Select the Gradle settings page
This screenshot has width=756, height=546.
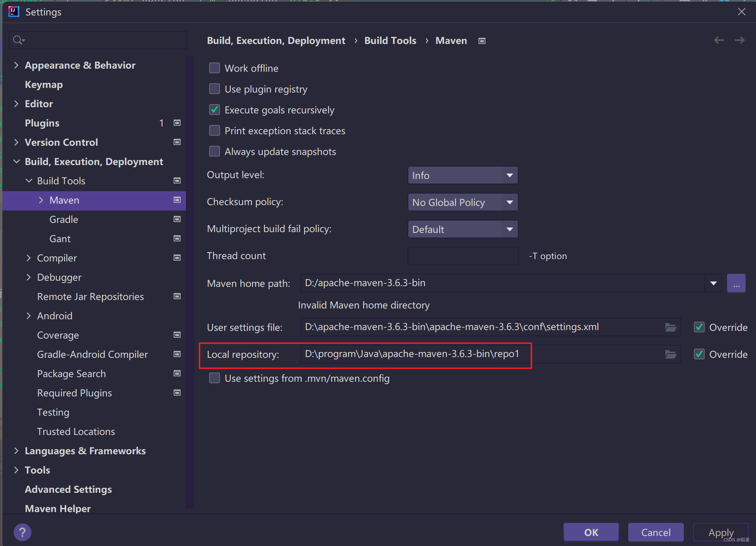click(x=64, y=219)
